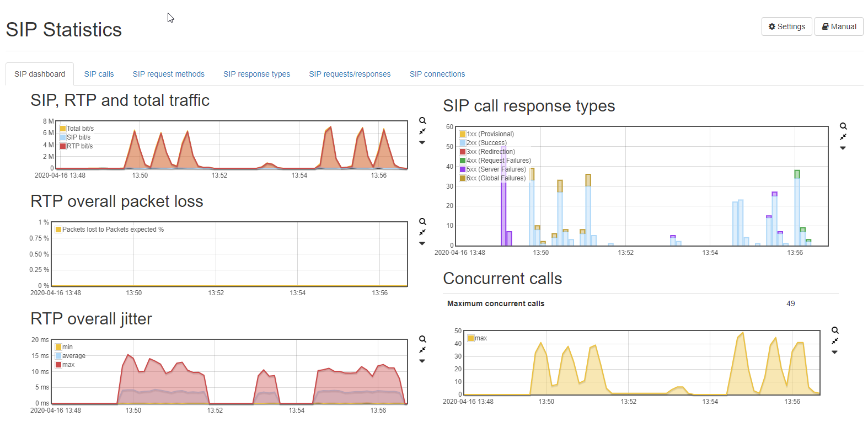Click the SIP, RTP and total traffic heading
The height and width of the screenshot is (432, 868).
point(120,100)
